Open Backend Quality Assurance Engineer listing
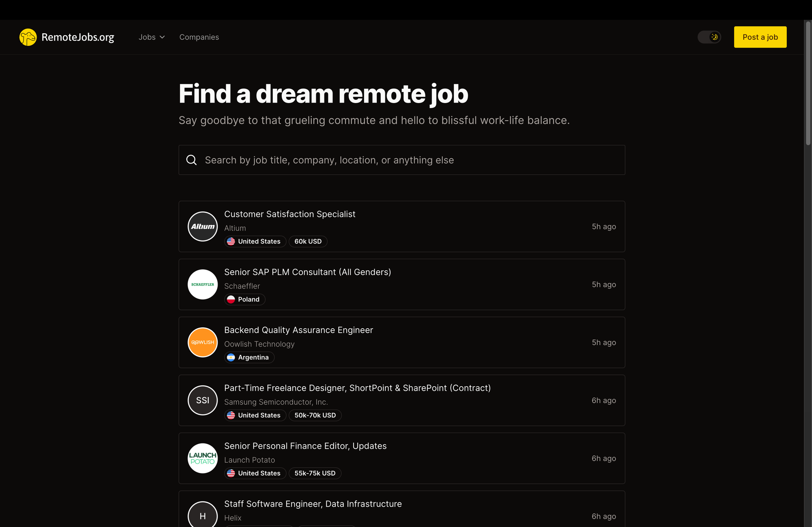The width and height of the screenshot is (812, 527). coord(298,330)
